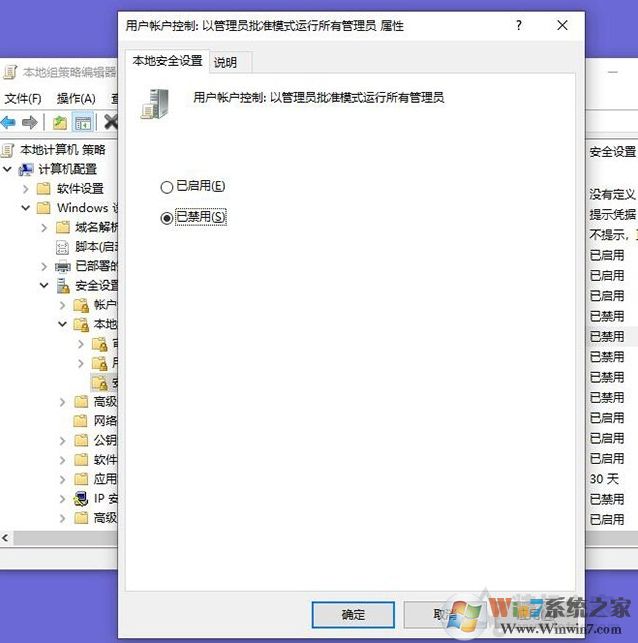Select the 本地计算机 策略 scroll icon
638x643 pixels.
pos(8,150)
